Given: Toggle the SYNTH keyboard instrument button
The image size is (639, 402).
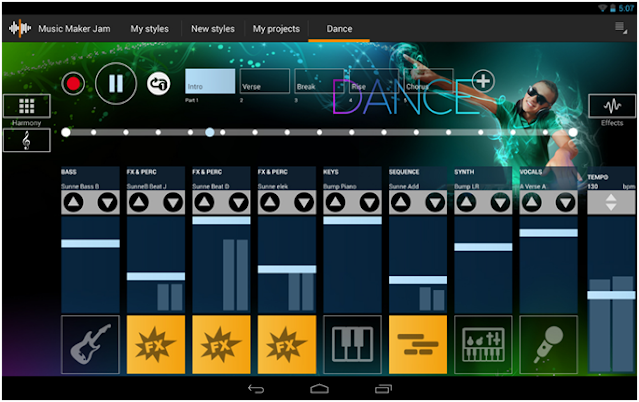Looking at the screenshot, I should click(x=483, y=344).
